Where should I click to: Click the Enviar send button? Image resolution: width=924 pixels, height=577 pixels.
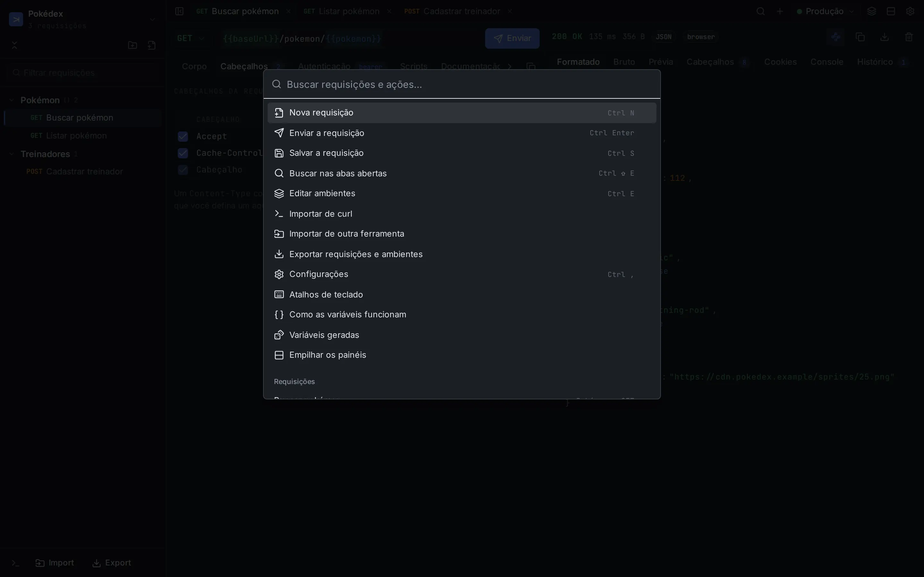[x=512, y=38]
